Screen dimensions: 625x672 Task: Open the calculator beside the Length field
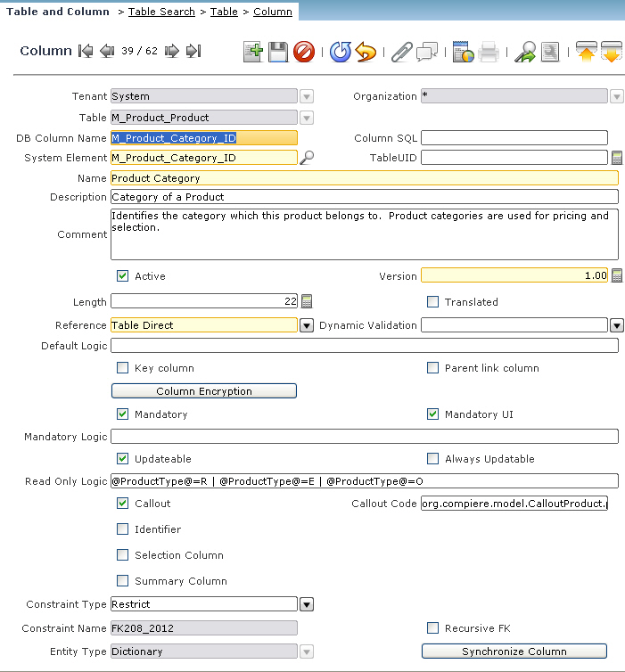click(x=307, y=301)
